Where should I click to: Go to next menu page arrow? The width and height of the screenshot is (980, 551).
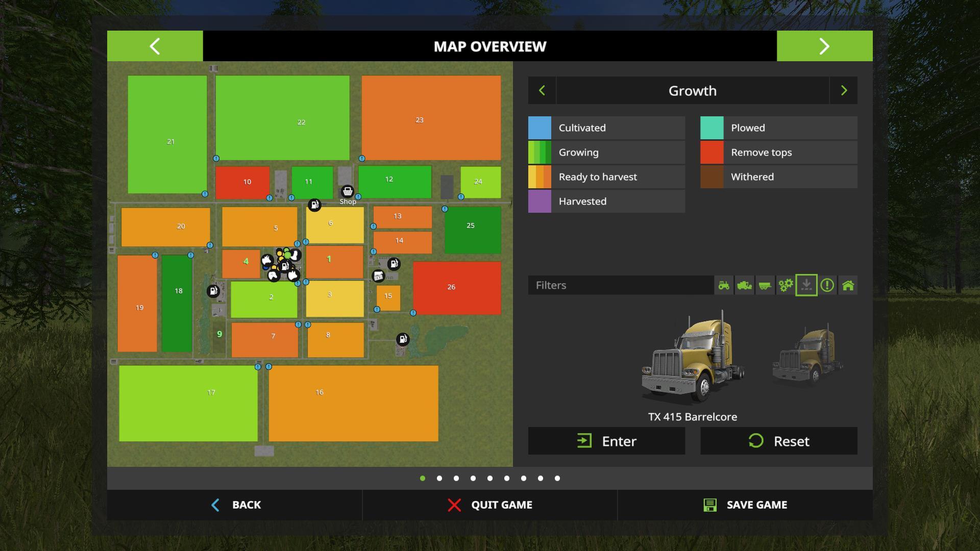point(824,46)
